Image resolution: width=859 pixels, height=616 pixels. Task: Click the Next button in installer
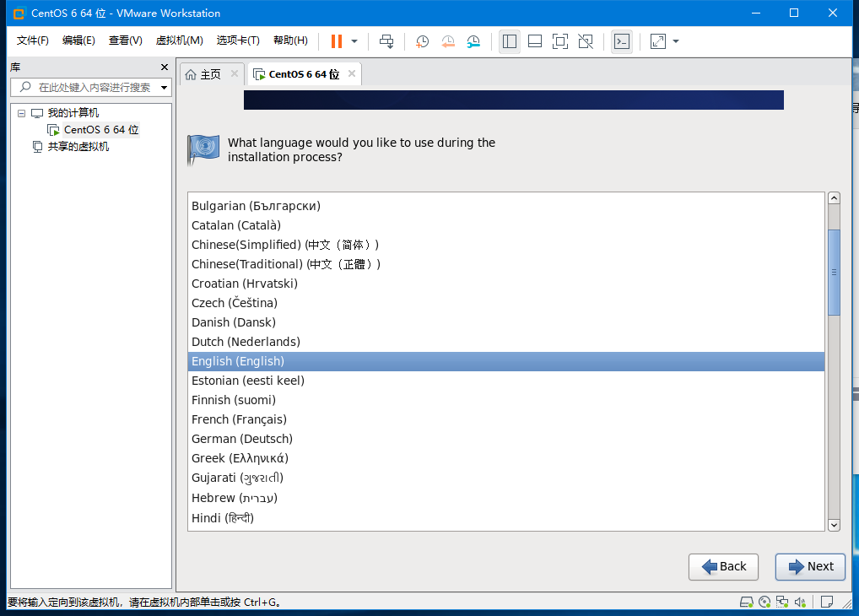click(x=810, y=566)
